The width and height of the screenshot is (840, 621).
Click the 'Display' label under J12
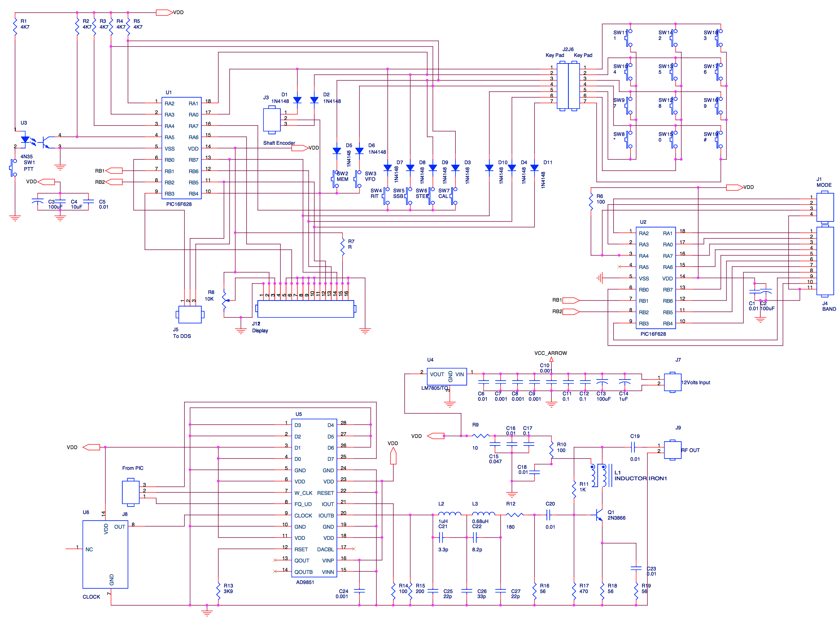pos(260,330)
